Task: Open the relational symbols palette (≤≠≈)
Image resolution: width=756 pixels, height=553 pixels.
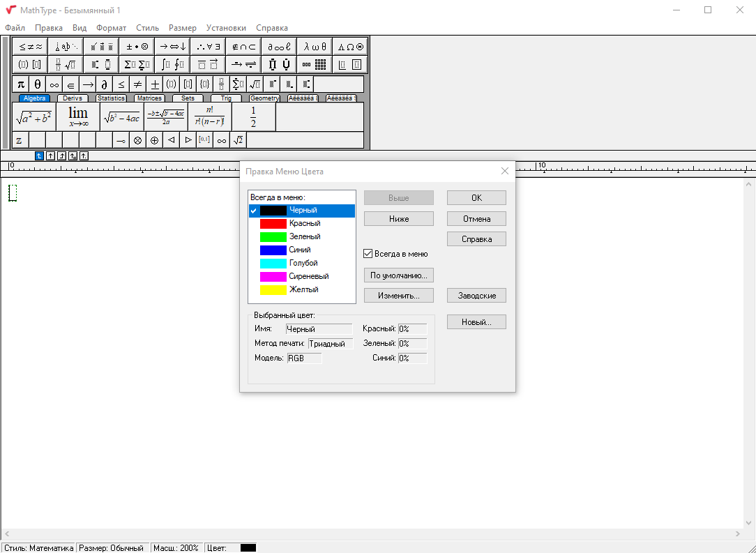Action: pos(30,47)
